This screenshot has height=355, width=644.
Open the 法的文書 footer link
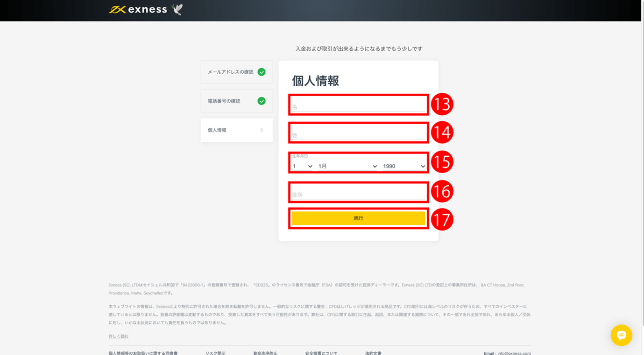pyautogui.click(x=373, y=353)
